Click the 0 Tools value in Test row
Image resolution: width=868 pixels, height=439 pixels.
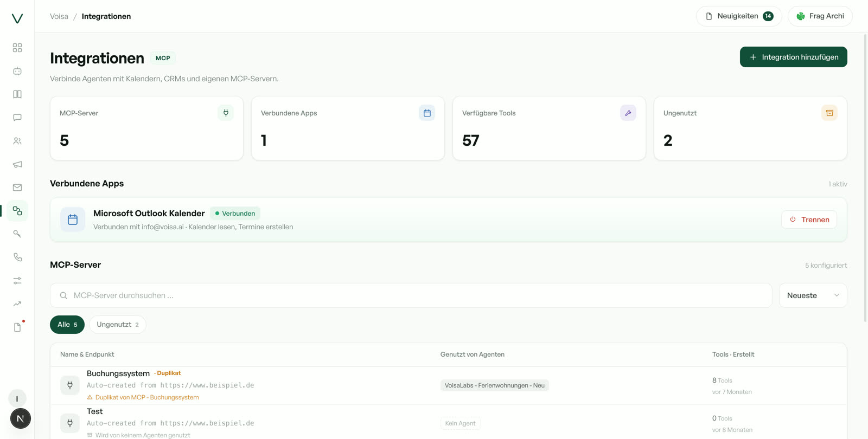722,418
